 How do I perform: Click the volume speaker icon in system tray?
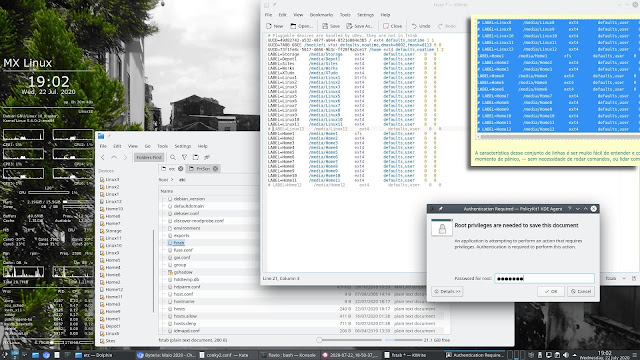pos(566,355)
